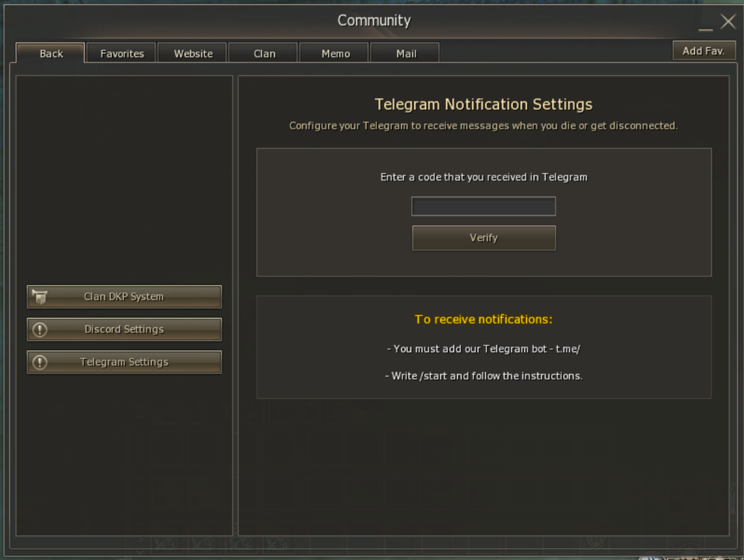
Task: Focus the Telegram code input field
Action: click(484, 206)
